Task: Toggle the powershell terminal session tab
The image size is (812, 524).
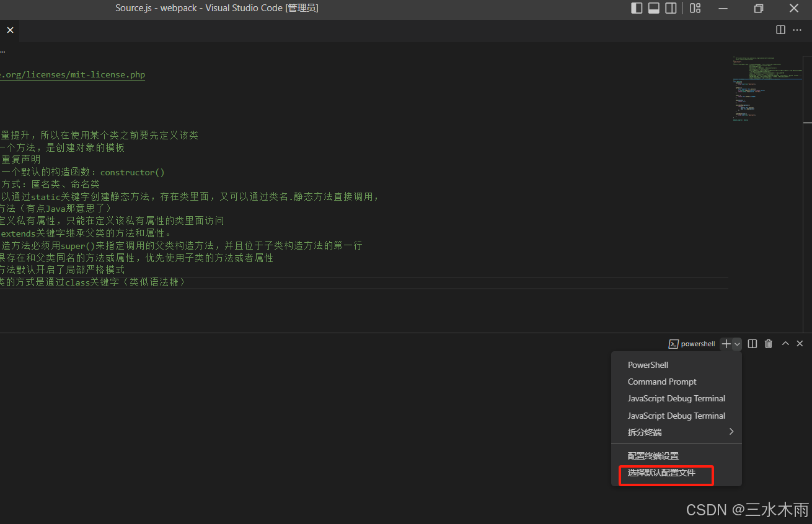Action: coord(692,343)
